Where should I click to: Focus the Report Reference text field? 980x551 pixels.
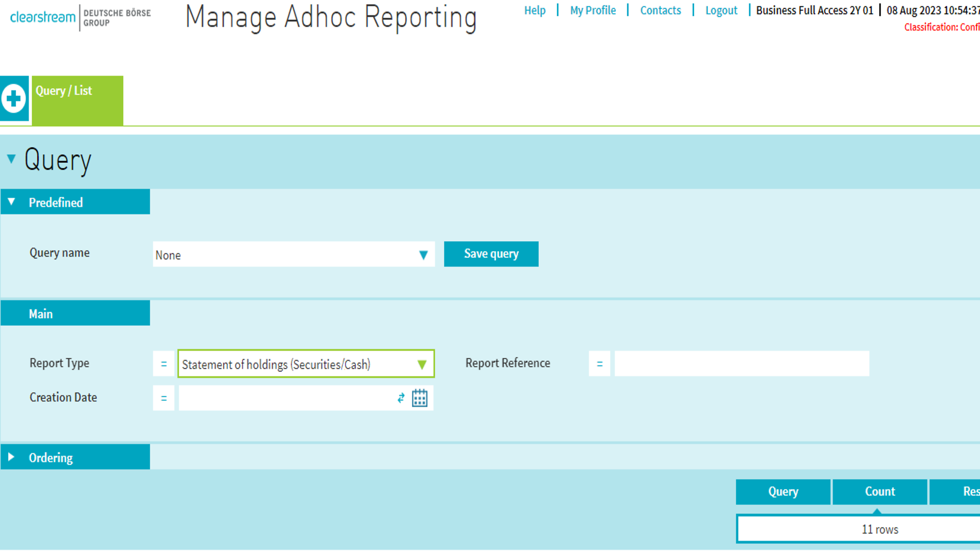pos(741,364)
